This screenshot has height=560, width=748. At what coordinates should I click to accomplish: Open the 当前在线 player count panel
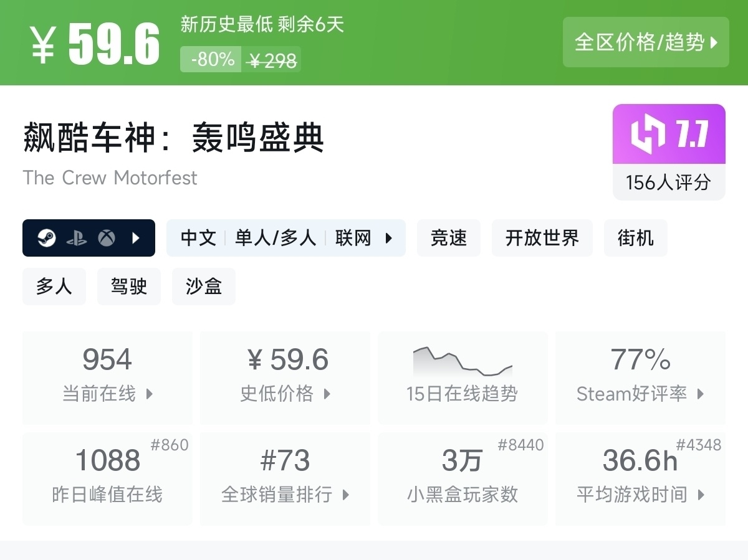click(x=107, y=377)
